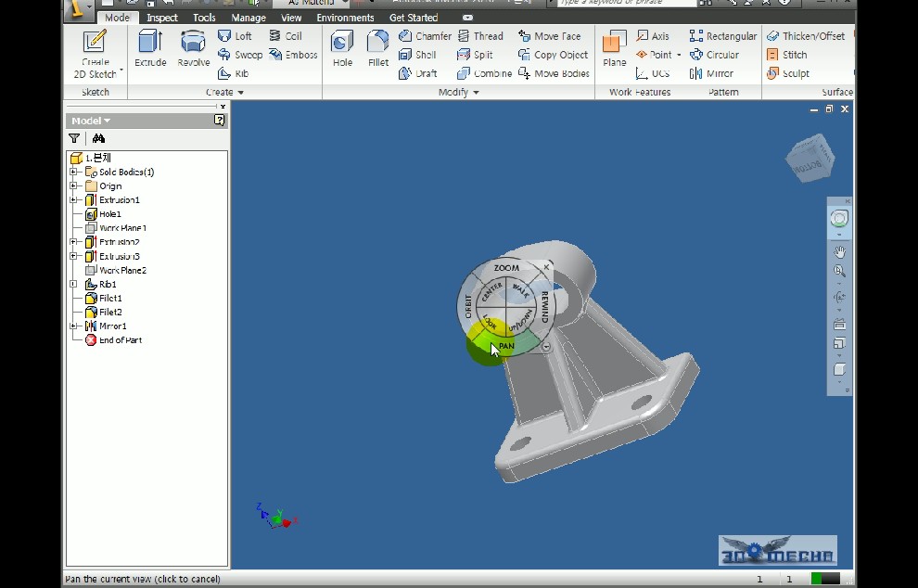The image size is (918, 588).
Task: Click REWIND wedge on navigation wheel
Action: coord(544,306)
